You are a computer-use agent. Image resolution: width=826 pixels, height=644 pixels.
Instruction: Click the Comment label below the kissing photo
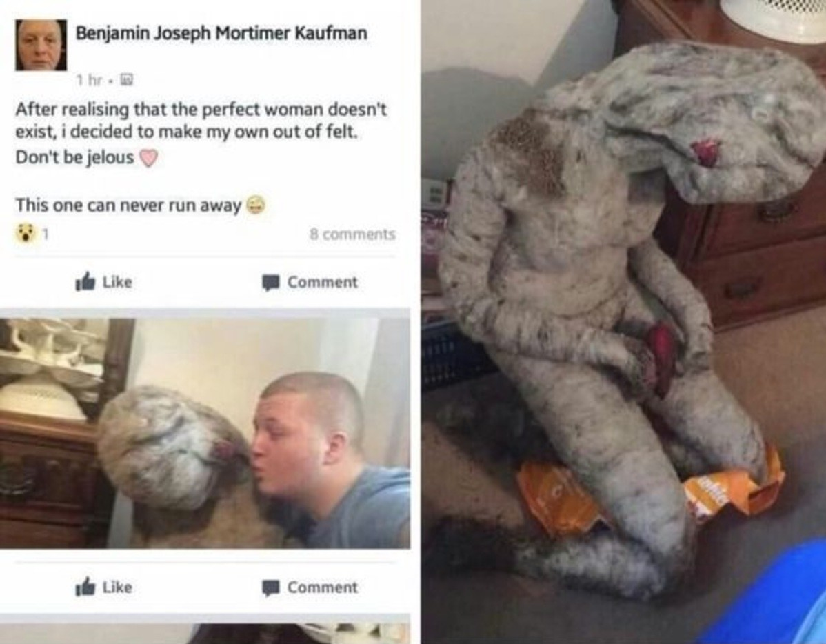[x=323, y=587]
